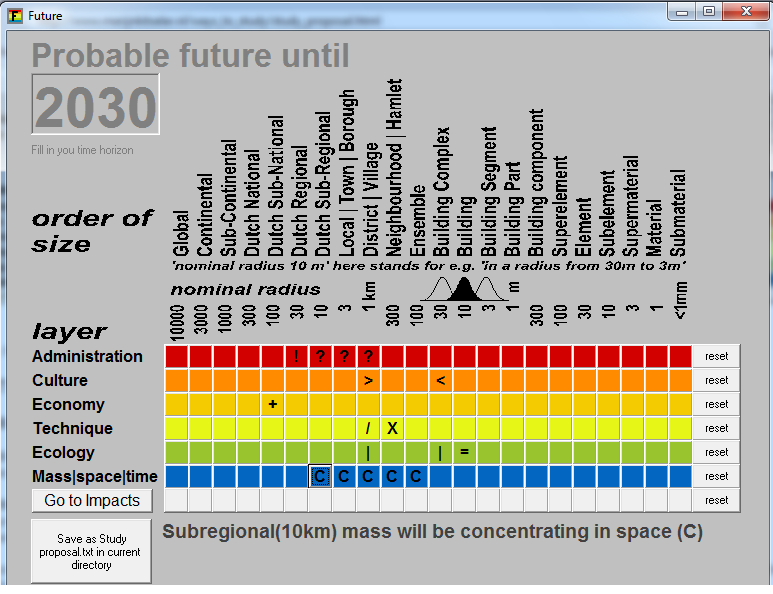The width and height of the screenshot is (773, 594).
Task: Select the blue Global cell in Mass|space|time row
Action: coord(176,476)
